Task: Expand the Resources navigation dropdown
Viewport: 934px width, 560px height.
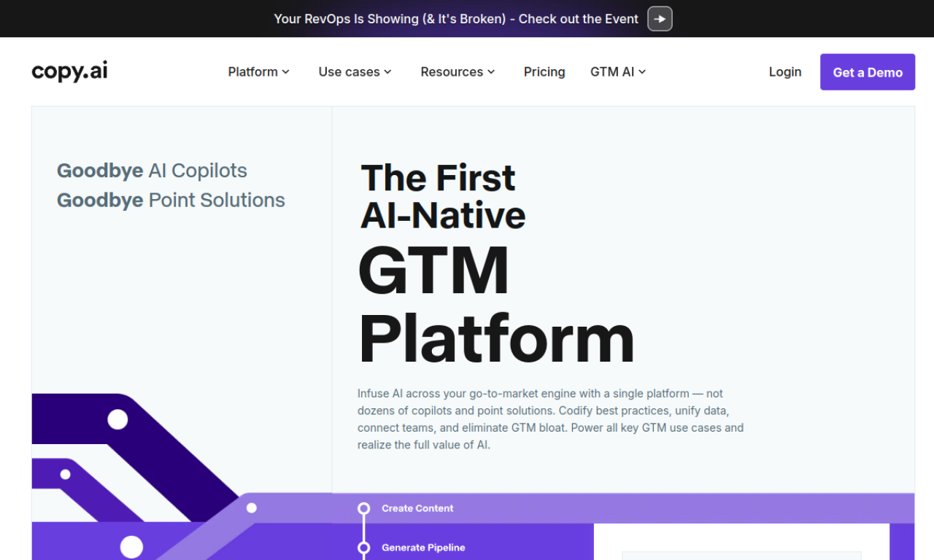Action: (x=458, y=71)
